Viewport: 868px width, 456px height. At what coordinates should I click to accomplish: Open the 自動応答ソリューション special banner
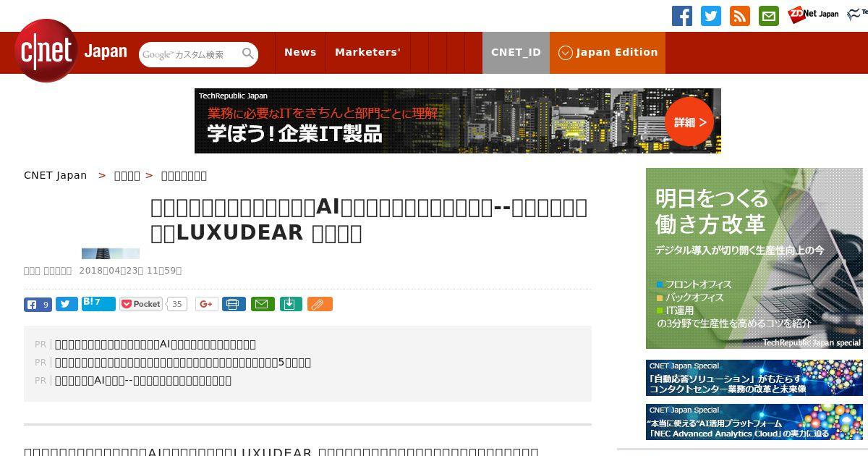coord(754,378)
